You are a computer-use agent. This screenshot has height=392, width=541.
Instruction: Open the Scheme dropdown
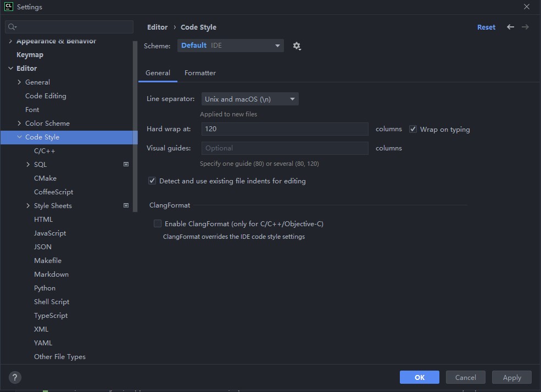tap(231, 46)
